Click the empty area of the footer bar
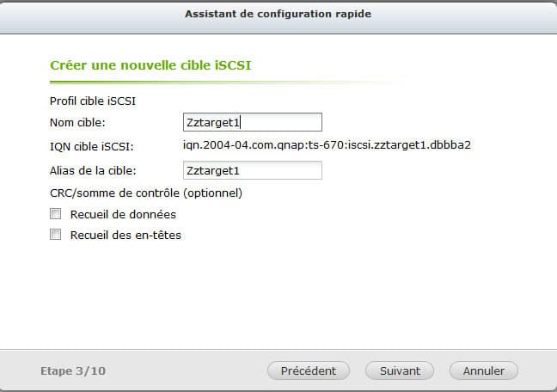557x392 pixels. [x=185, y=371]
